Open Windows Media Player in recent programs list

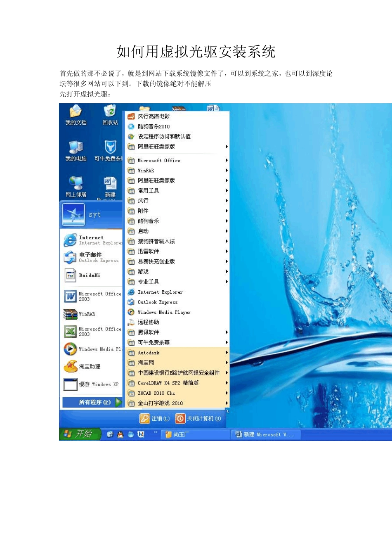click(x=70, y=349)
